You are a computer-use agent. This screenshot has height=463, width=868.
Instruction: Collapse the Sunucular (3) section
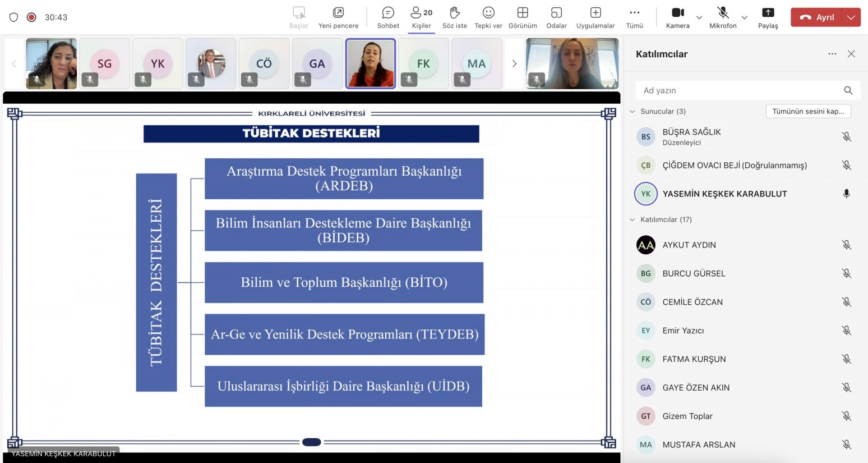pos(632,112)
